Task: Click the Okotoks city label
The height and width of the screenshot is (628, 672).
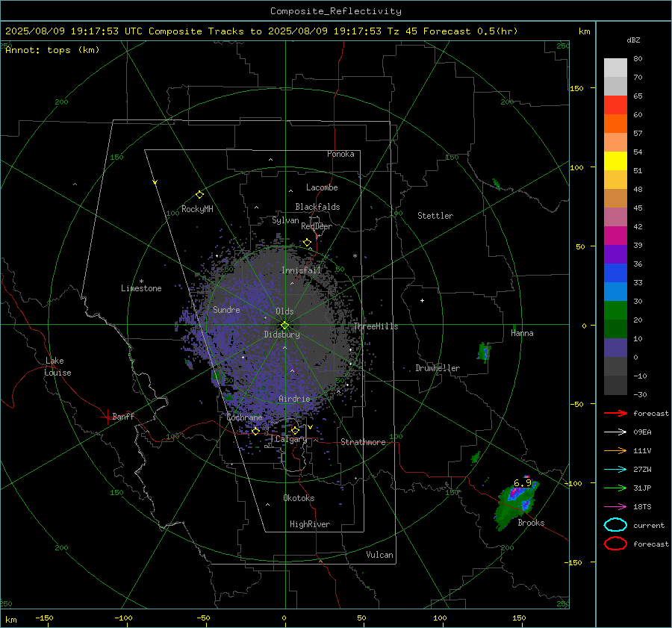Action: pyautogui.click(x=299, y=498)
